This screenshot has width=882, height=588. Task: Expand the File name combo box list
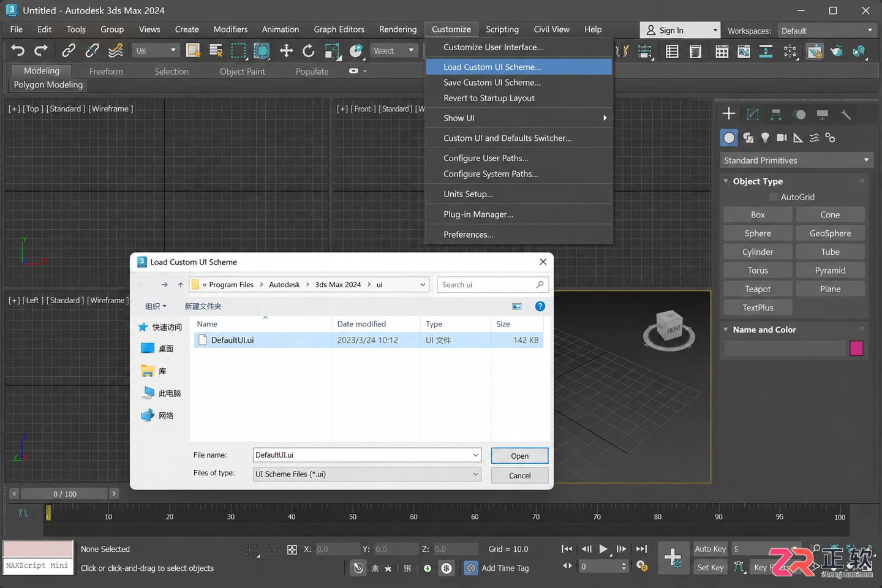tap(475, 455)
